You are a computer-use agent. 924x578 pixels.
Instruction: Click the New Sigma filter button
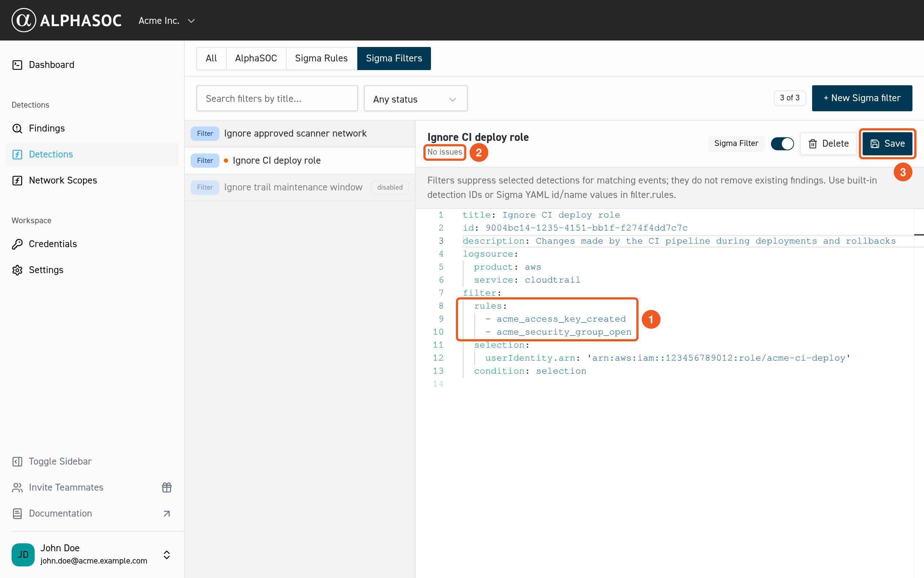(x=862, y=98)
